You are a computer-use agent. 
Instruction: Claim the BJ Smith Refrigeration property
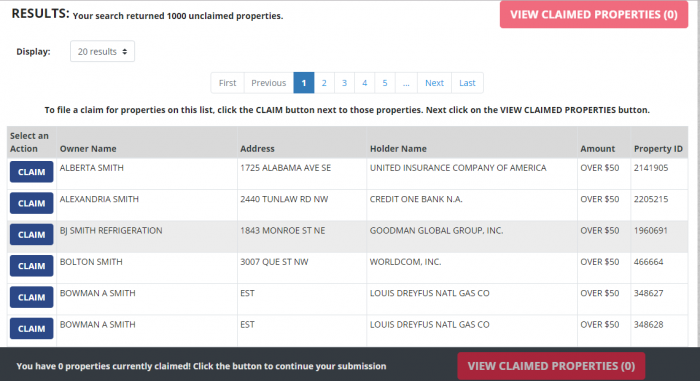[x=31, y=234]
